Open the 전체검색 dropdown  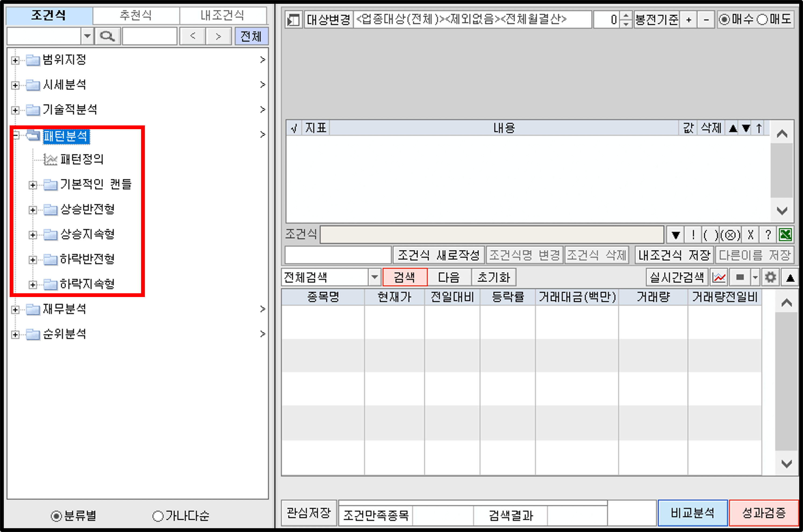click(x=374, y=277)
